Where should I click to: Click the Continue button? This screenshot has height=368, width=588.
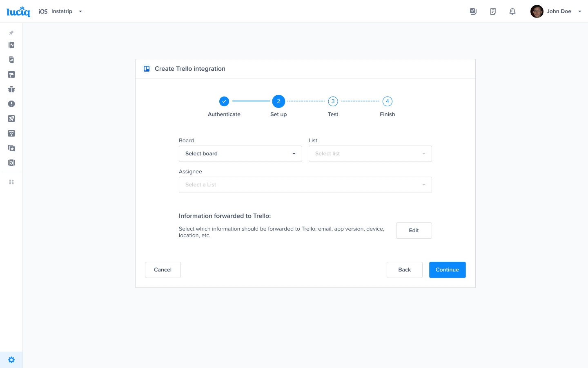pos(447,270)
